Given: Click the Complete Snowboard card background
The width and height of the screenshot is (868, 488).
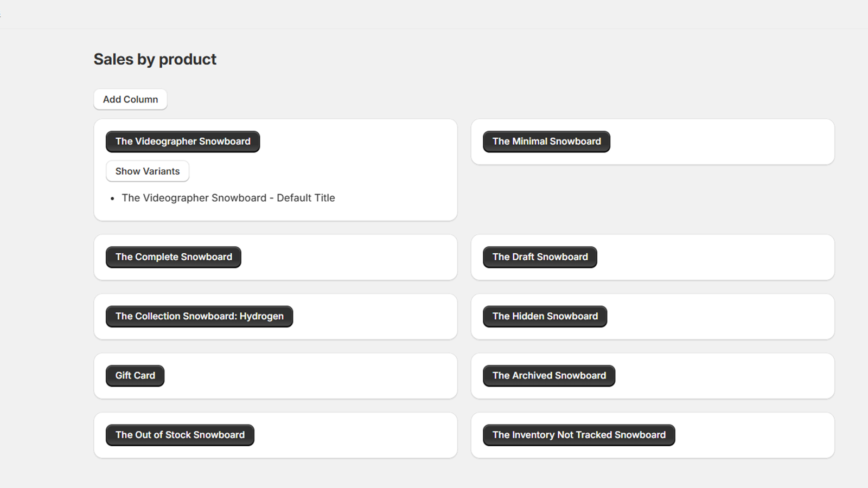Looking at the screenshot, I should pyautogui.click(x=347, y=258).
